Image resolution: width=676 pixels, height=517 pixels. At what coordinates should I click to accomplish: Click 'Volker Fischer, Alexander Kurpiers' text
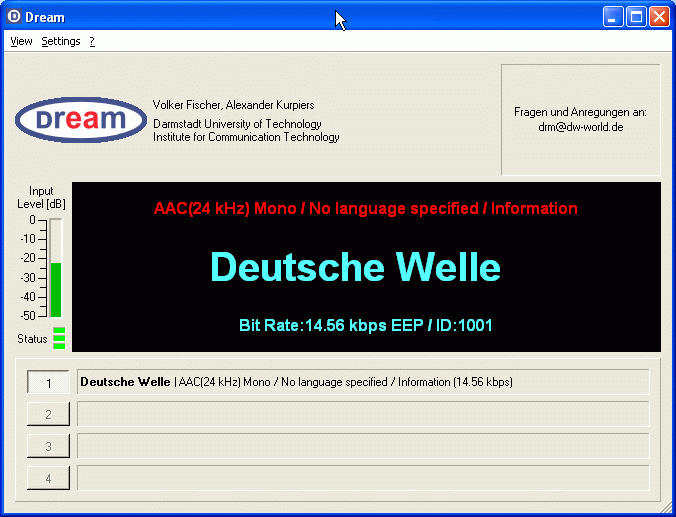233,105
